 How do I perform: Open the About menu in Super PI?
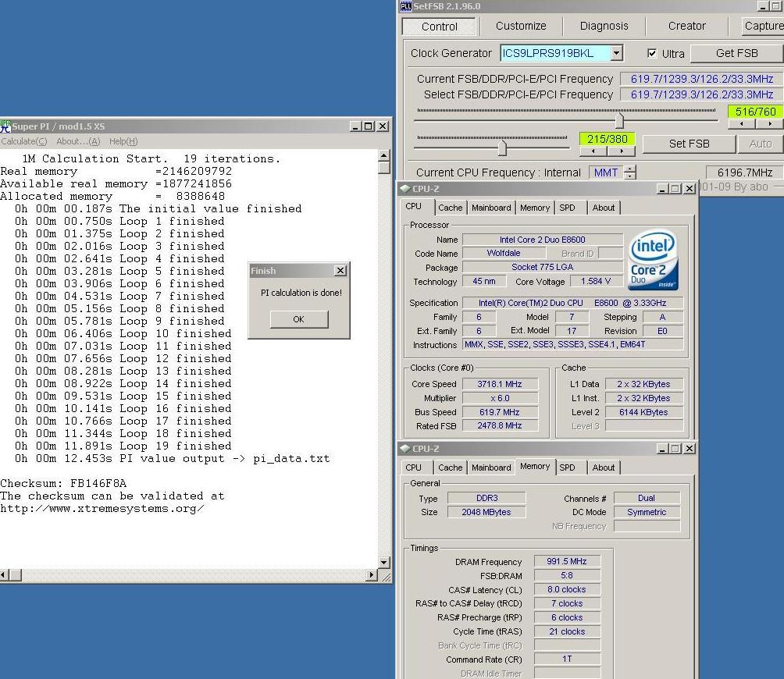(78, 141)
